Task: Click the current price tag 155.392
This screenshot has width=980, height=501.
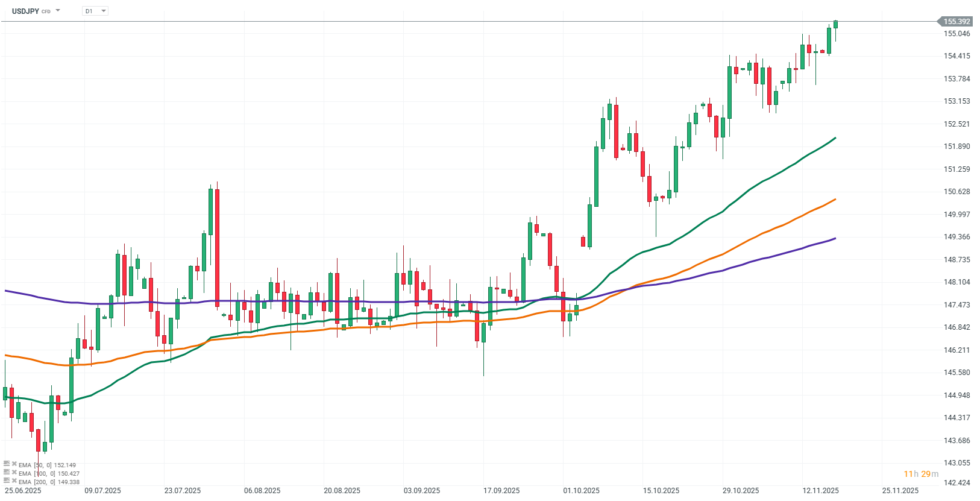Action: pyautogui.click(x=956, y=22)
